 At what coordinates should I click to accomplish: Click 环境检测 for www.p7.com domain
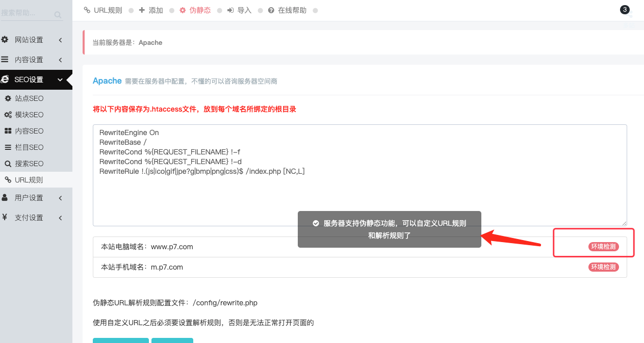click(603, 247)
